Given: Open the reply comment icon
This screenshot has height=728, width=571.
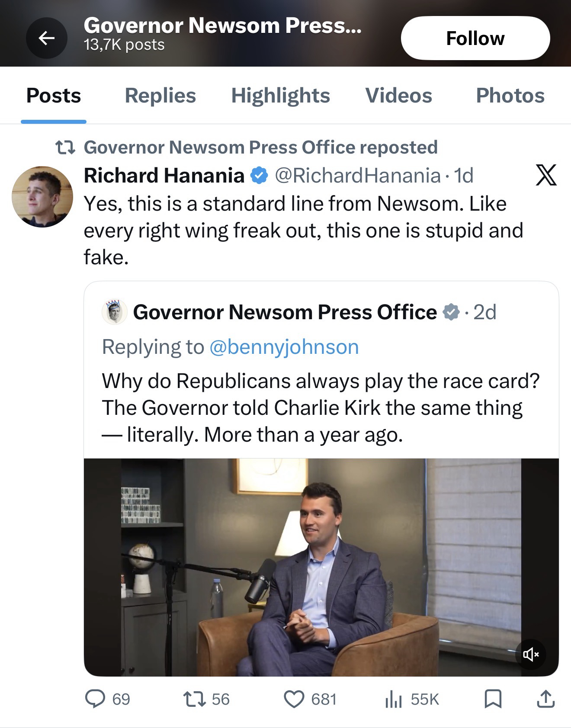Looking at the screenshot, I should [x=95, y=699].
